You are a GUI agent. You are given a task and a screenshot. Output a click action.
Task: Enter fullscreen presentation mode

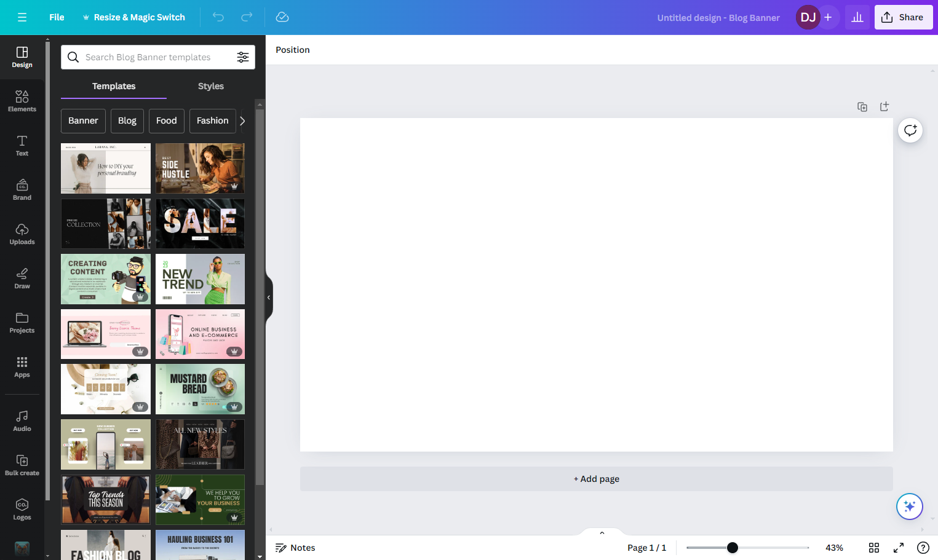click(899, 548)
